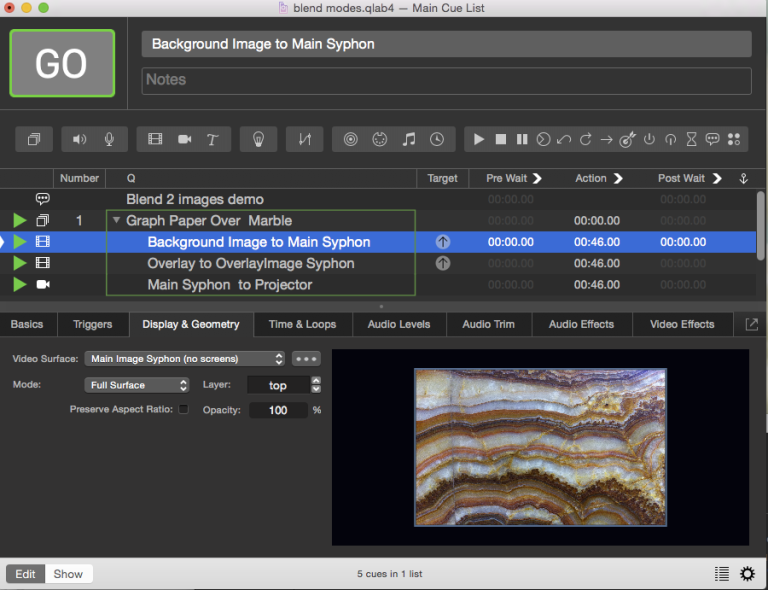Add a Mic cue from toolbar
This screenshot has height=590, width=768.
click(109, 139)
